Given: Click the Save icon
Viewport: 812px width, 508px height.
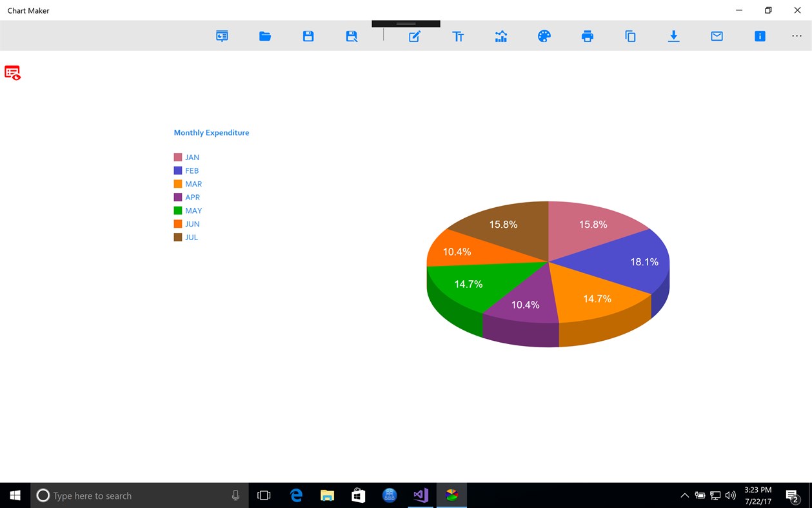Looking at the screenshot, I should pos(308,36).
